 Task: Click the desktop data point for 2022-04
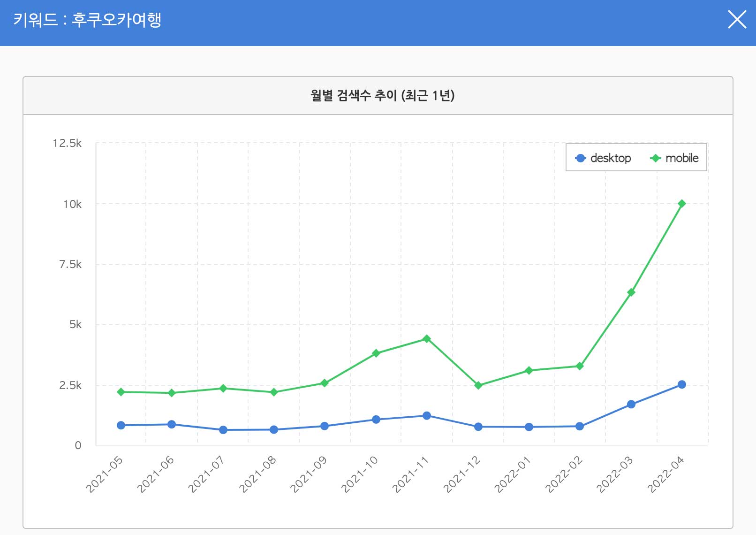681,384
